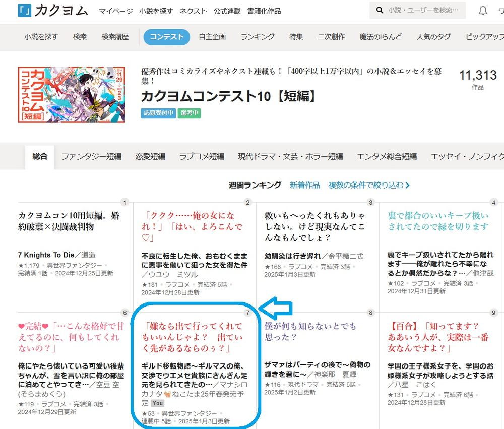Click the ★131 star count
The width and height of the screenshot is (504, 429).
[x=396, y=395]
